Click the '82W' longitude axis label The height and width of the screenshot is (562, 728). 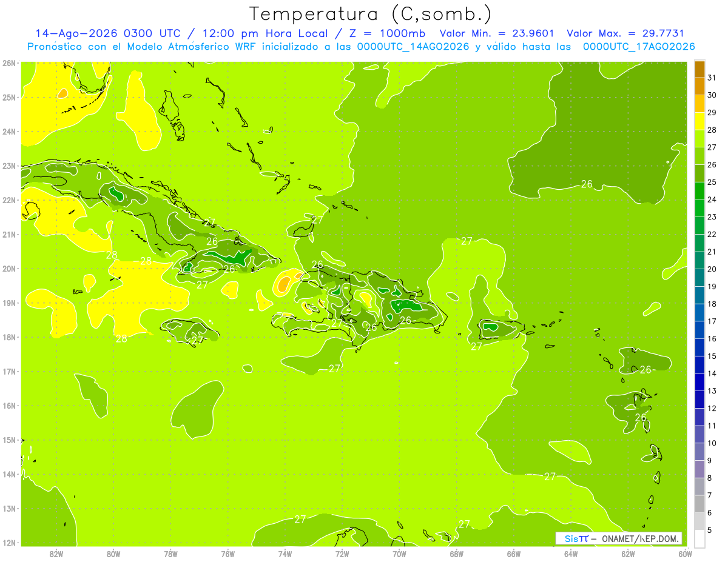tap(56, 554)
